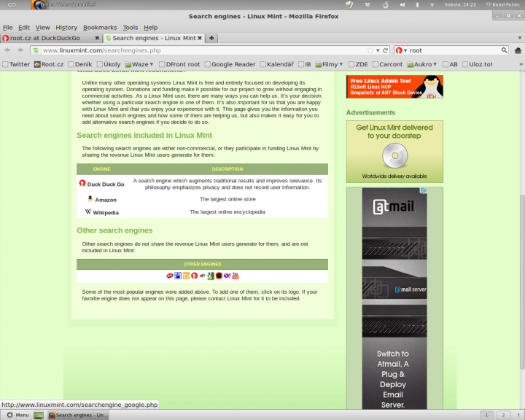Open the DFront root bookmark
Image resolution: width=525 pixels, height=420 pixels.
[x=179, y=64]
